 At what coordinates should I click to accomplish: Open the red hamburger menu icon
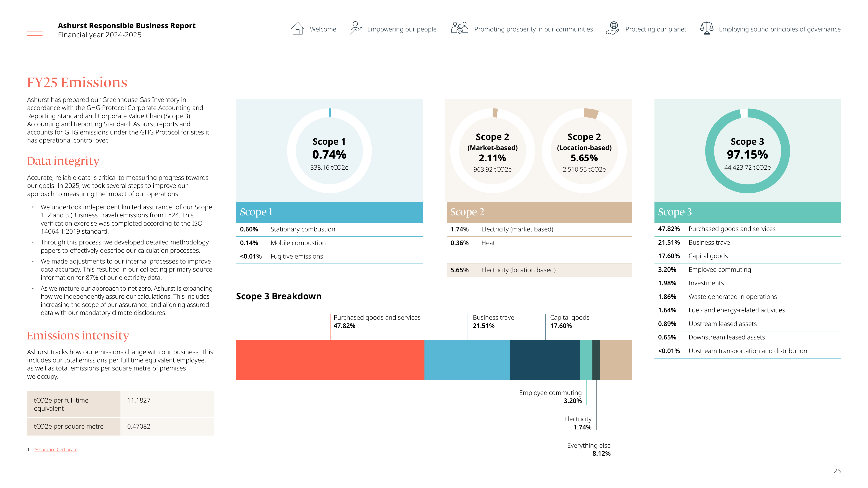click(35, 29)
